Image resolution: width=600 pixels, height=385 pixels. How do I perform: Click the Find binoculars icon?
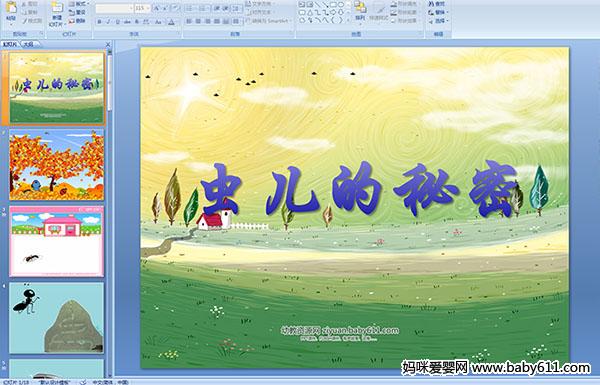coord(431,3)
